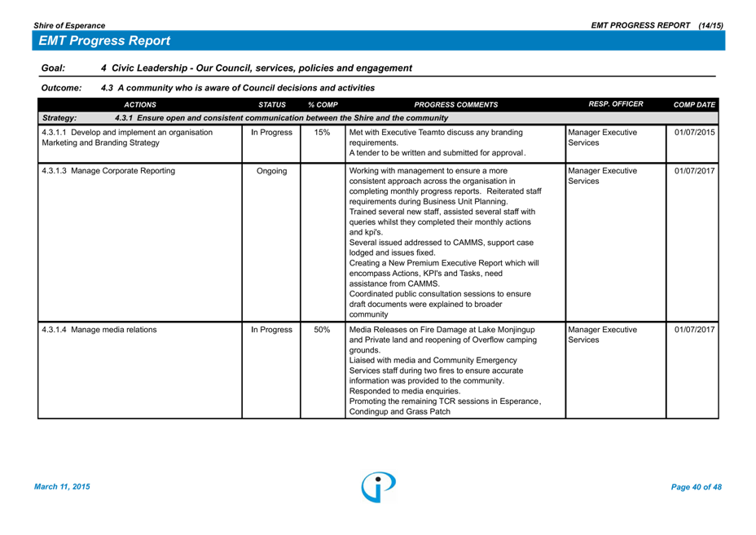Click the PROGRESS COMMENTS column header
The image size is (756, 535).
point(455,105)
